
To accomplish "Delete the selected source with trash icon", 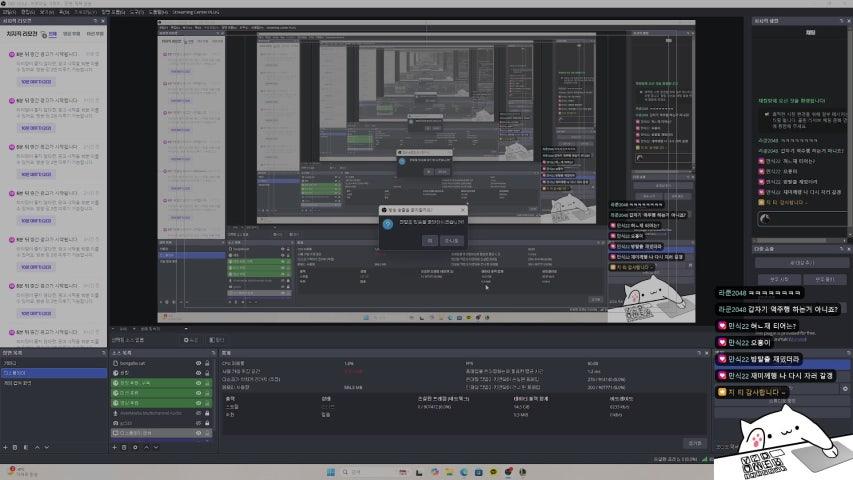I will 125,446.
